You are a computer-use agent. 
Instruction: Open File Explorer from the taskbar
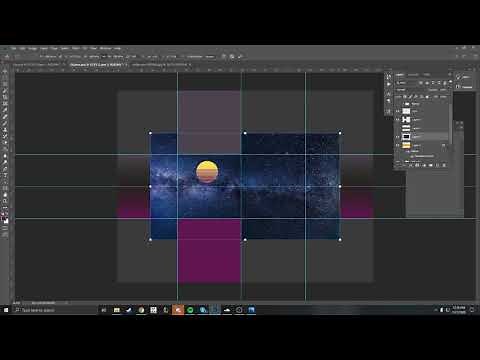coord(116,310)
